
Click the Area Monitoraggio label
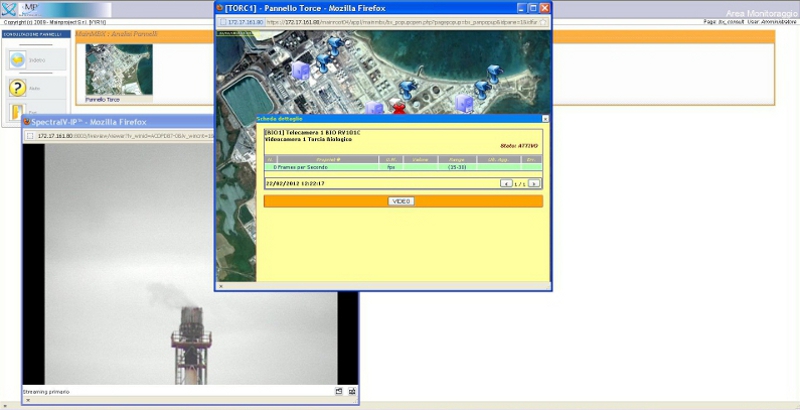761,14
